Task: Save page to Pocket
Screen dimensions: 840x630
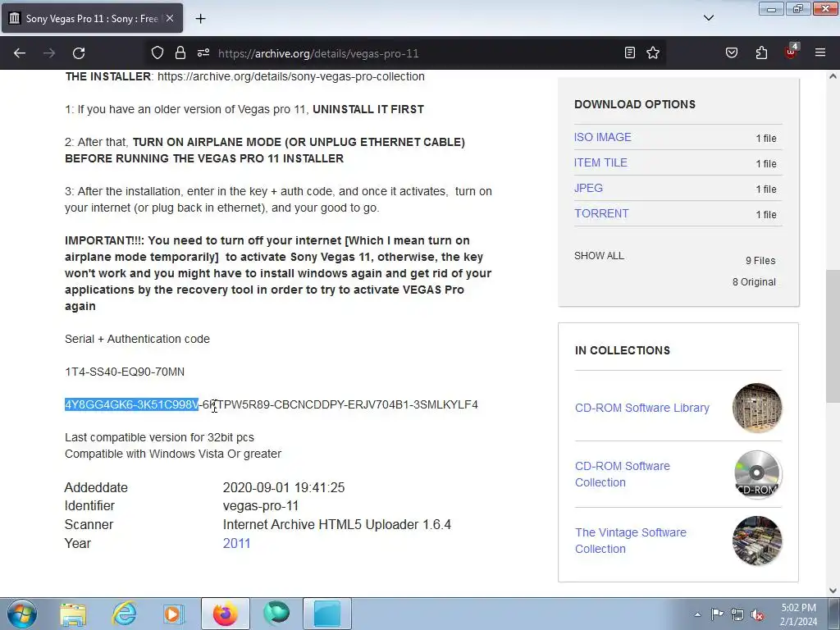Action: [x=732, y=52]
